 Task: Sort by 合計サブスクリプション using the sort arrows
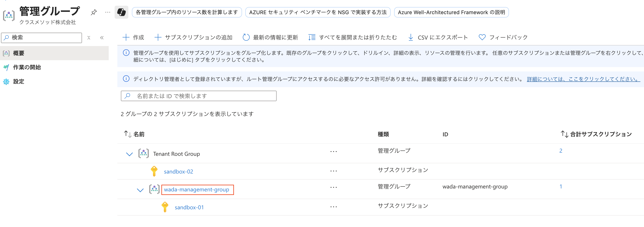click(565, 134)
